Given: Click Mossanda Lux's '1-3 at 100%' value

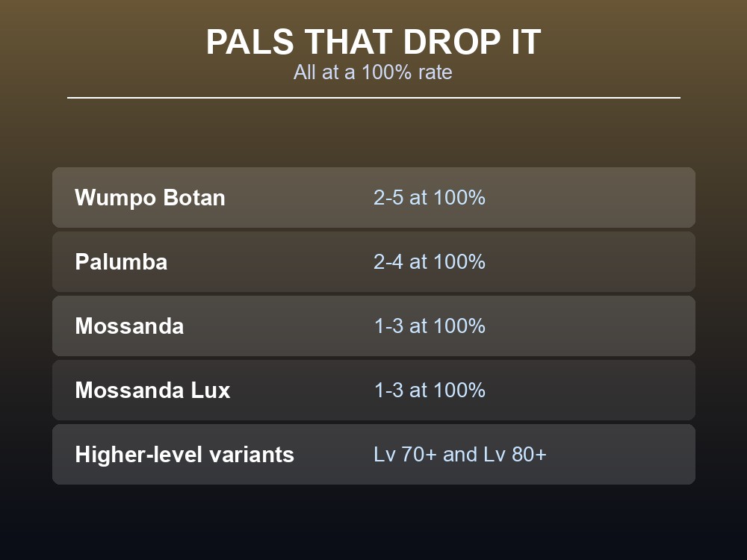Looking at the screenshot, I should point(430,391).
